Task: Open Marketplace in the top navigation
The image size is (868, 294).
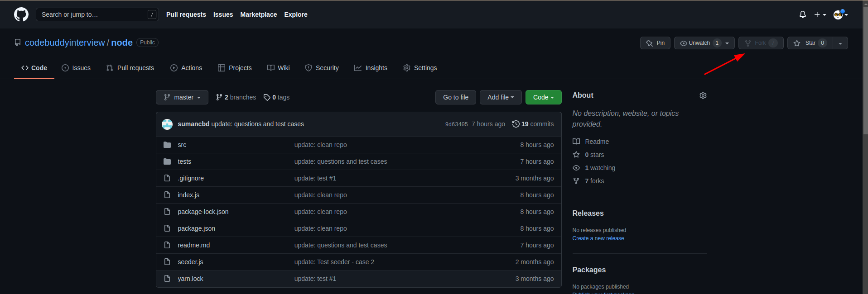Action: pyautogui.click(x=258, y=14)
